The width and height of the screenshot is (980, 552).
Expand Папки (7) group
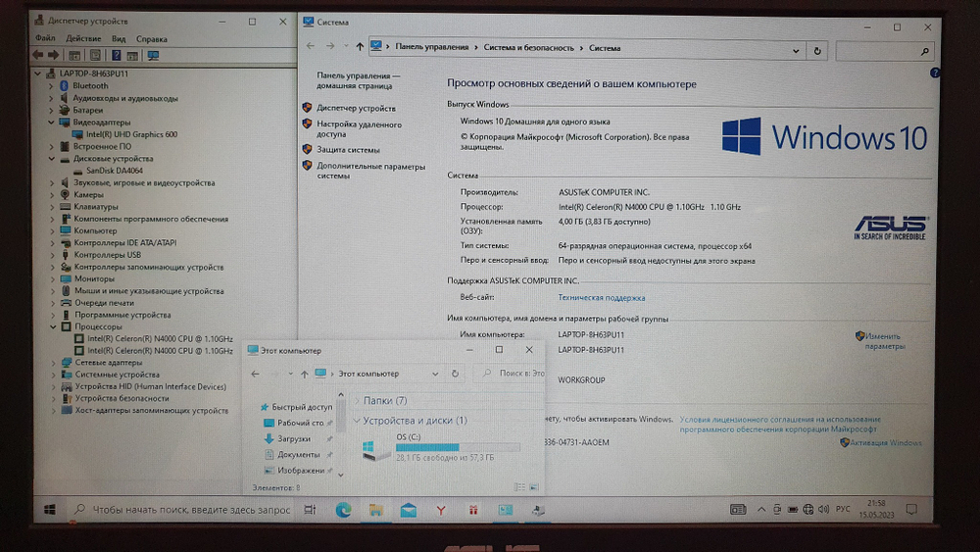click(x=357, y=401)
